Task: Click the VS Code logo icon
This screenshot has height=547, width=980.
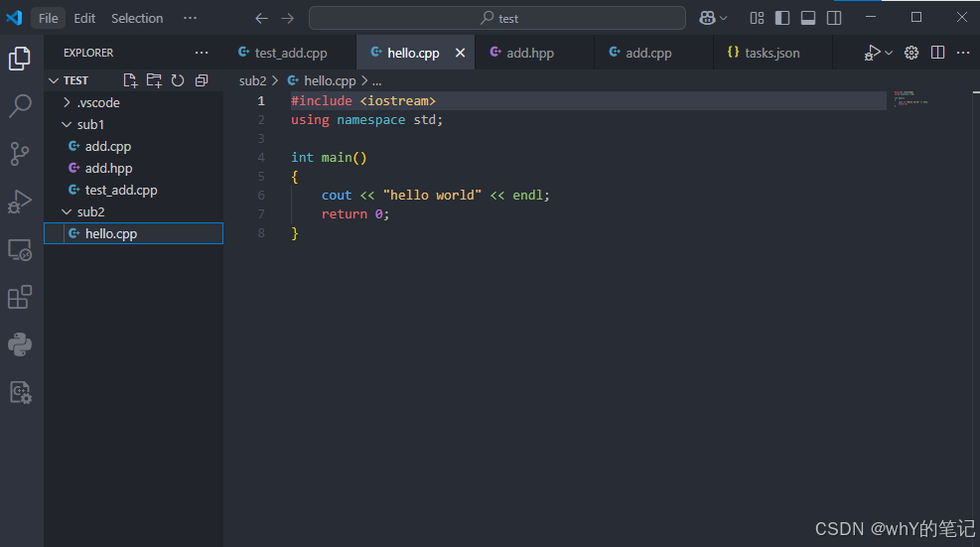Action: 14,18
